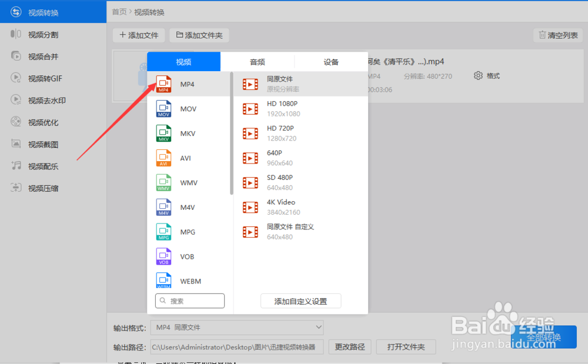
Task: Click the 更改路径 button
Action: (x=350, y=347)
